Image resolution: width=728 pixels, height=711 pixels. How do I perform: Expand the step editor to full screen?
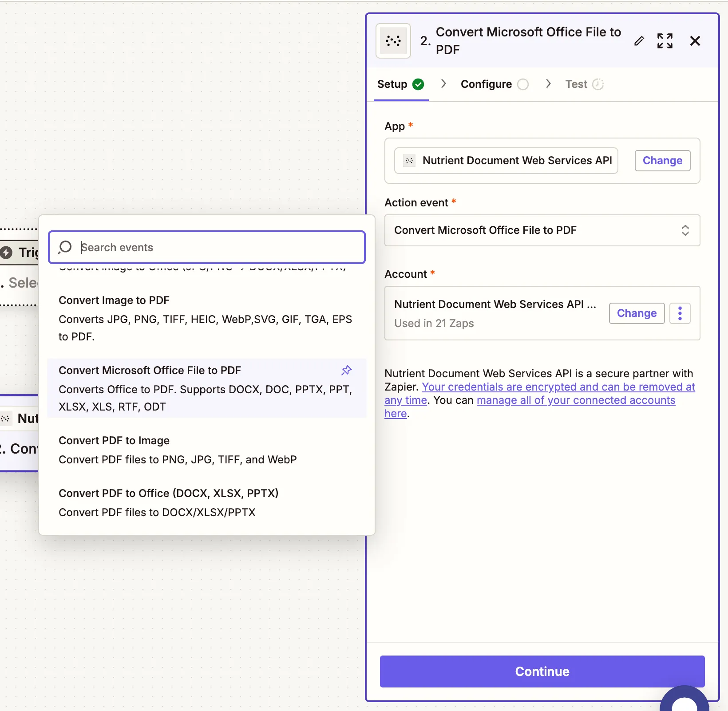665,41
